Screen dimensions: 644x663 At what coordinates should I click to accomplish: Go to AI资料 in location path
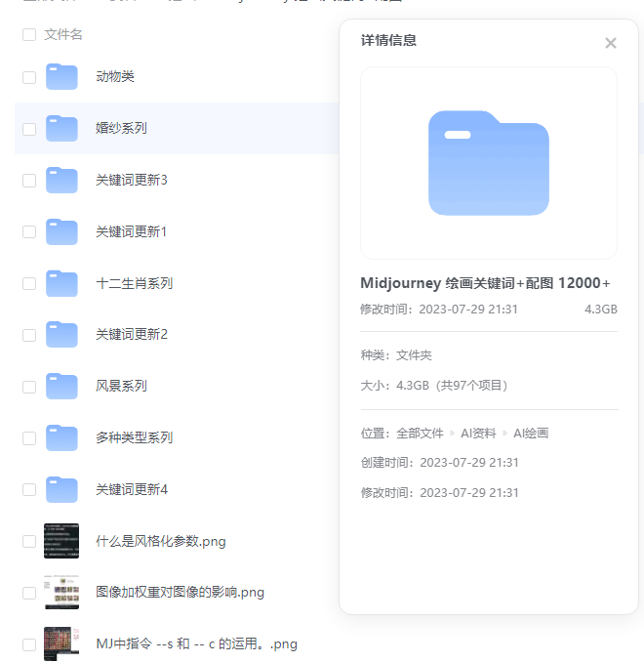pyautogui.click(x=478, y=433)
